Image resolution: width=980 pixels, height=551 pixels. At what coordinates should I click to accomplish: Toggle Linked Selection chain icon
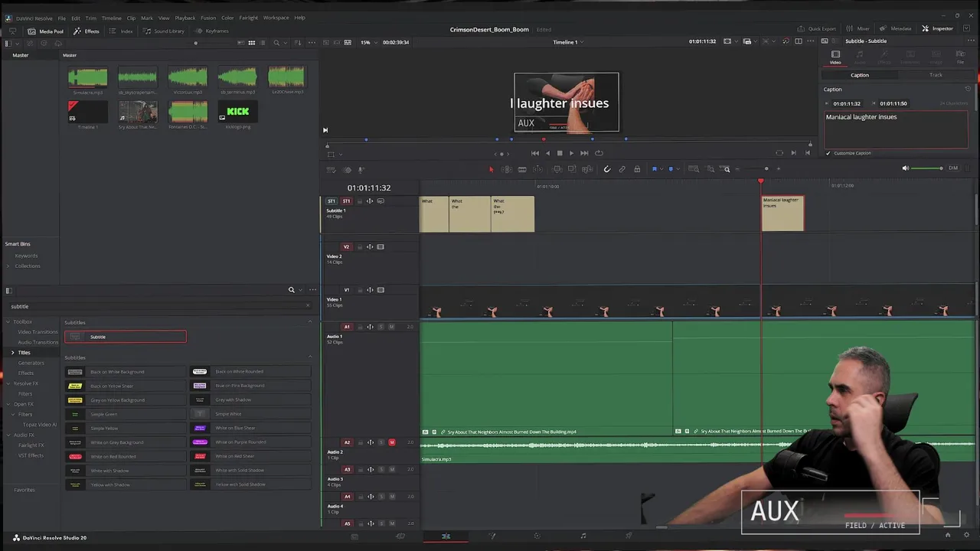click(x=622, y=169)
